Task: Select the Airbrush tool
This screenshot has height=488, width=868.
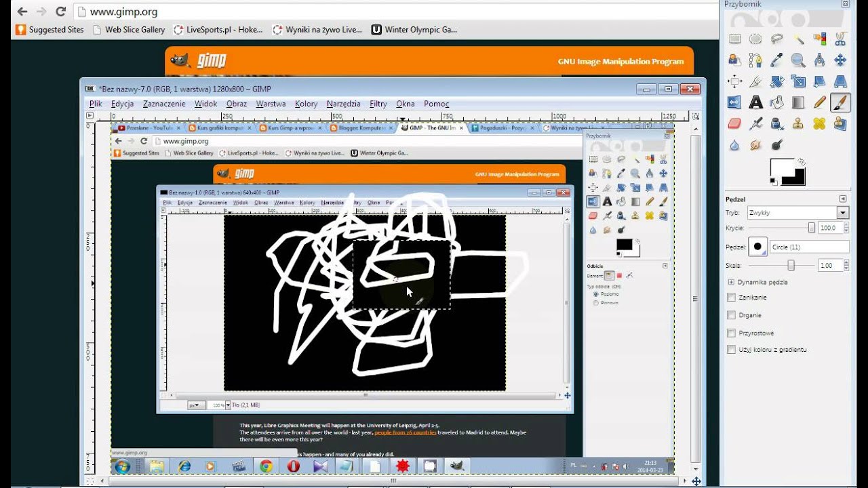Action: click(756, 123)
